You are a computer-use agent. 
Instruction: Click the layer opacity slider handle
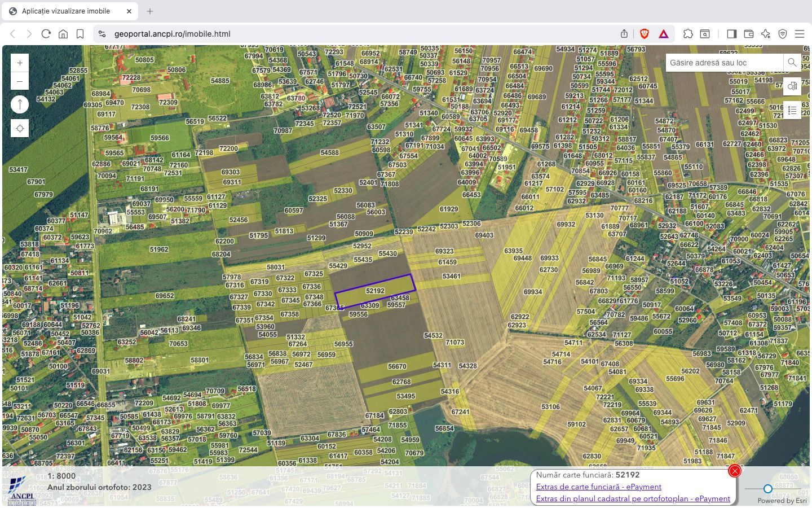[x=767, y=489]
